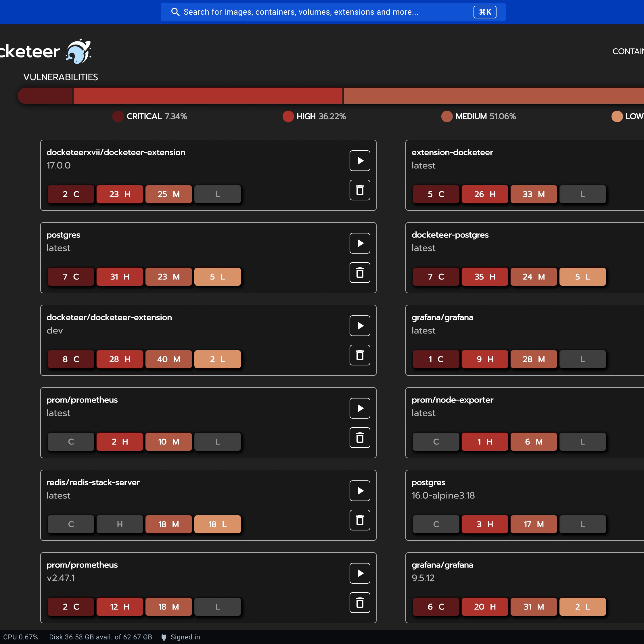The height and width of the screenshot is (644, 644).
Task: Show 2 L lows for docketeer/docketeer-extension dev
Action: (217, 359)
